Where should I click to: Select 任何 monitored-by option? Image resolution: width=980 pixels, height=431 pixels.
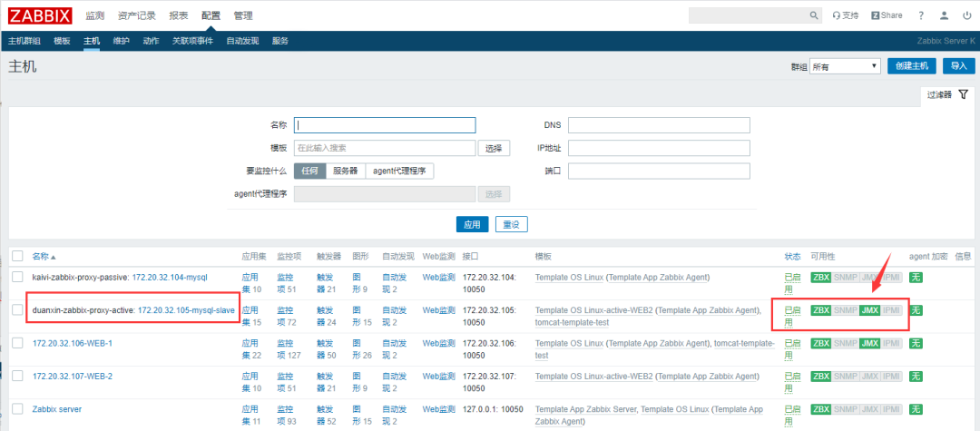pos(310,171)
